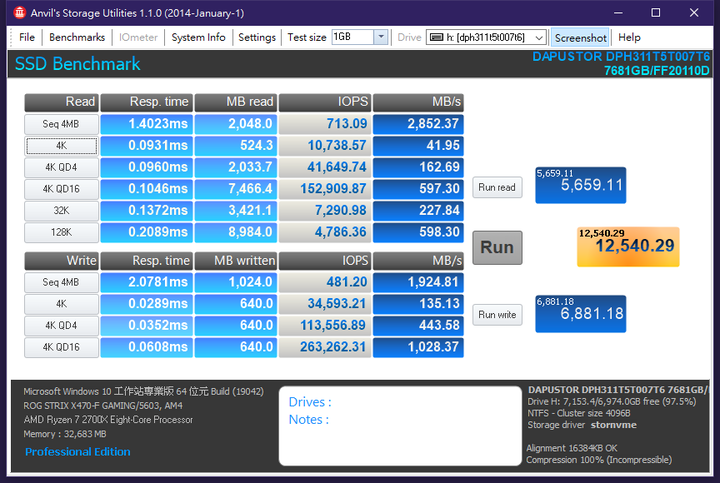The width and height of the screenshot is (720, 483).
Task: Open the Benchmarks menu
Action: (77, 37)
